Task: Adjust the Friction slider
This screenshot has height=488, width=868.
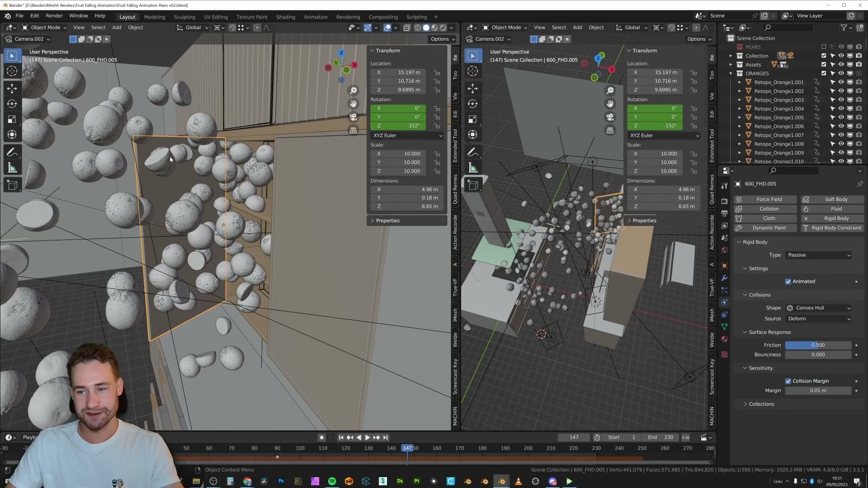Action: click(818, 345)
